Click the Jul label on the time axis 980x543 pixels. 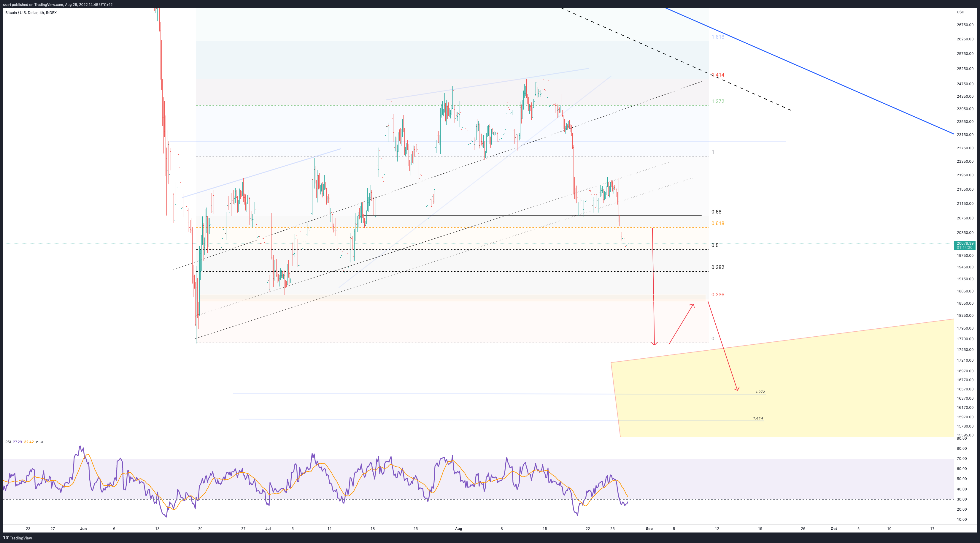tap(268, 528)
